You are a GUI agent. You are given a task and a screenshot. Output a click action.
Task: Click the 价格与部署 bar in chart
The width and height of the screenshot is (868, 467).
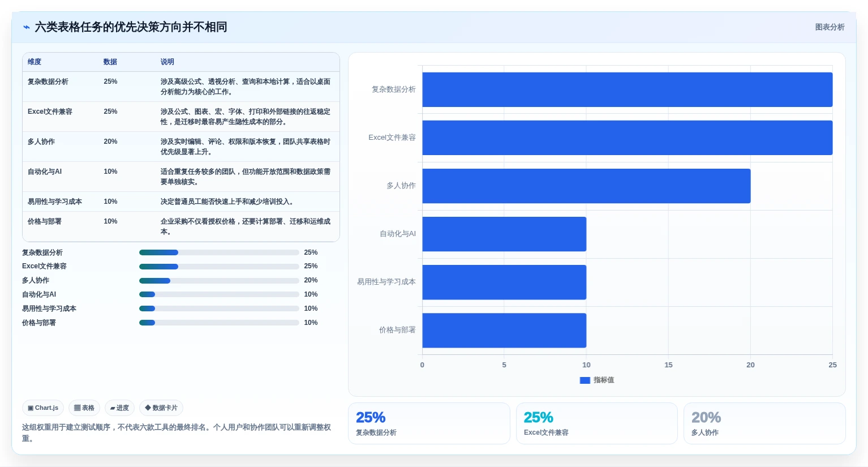(x=504, y=330)
